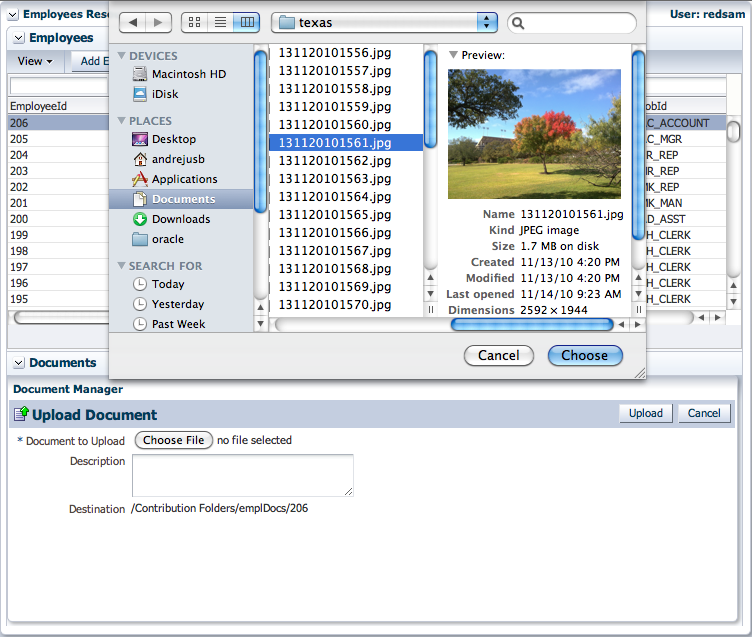This screenshot has height=637, width=752.
Task: Collapse the Employees Resources top panel
Action: coord(13,15)
